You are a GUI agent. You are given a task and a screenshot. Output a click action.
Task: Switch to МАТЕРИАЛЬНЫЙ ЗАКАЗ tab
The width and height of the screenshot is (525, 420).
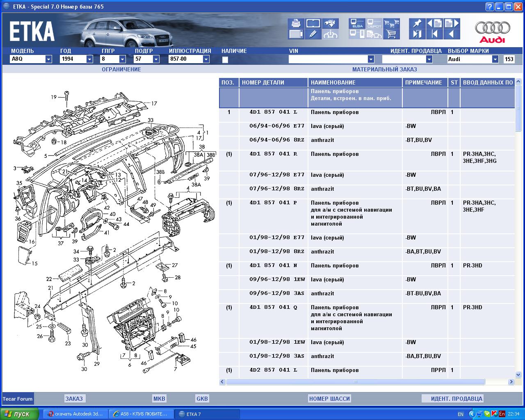384,69
